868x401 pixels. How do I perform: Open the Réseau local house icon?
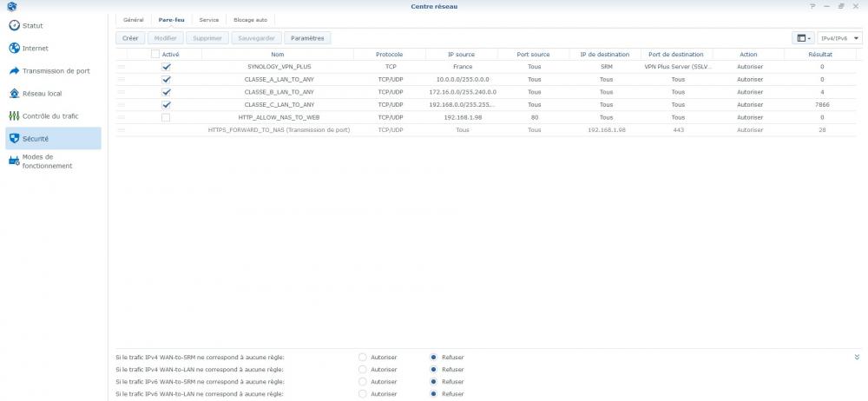(15, 94)
